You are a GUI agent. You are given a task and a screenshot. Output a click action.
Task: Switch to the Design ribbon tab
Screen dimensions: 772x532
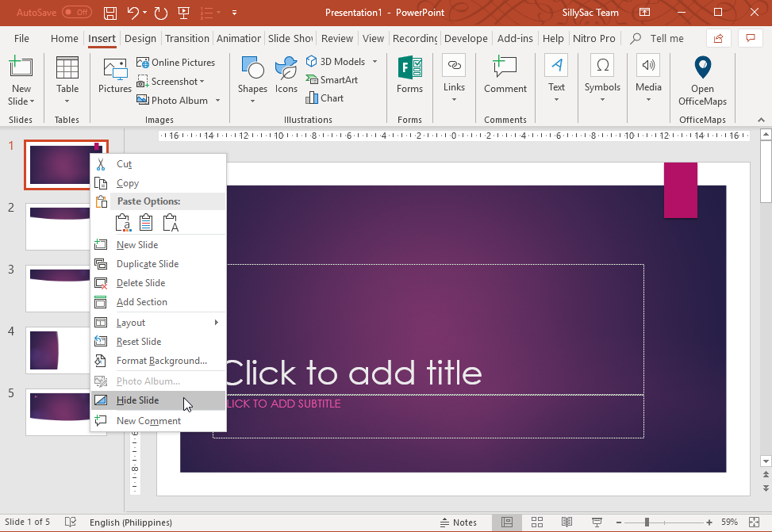click(140, 37)
